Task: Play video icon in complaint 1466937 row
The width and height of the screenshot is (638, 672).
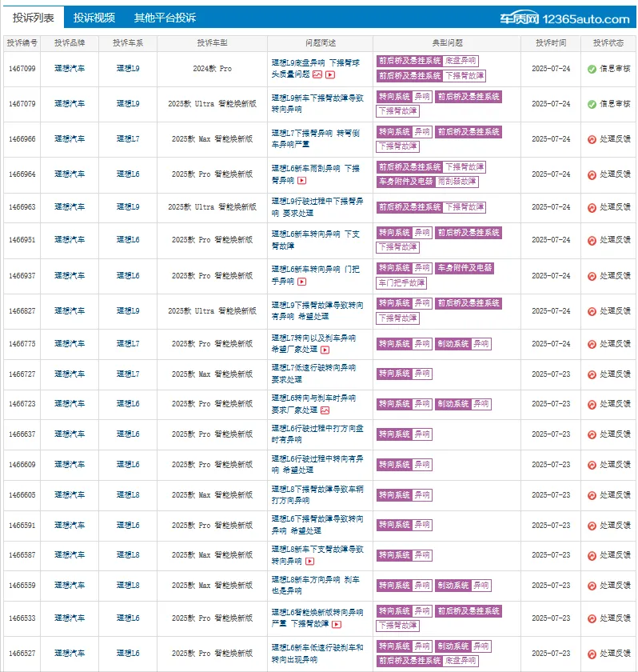Action: [x=302, y=282]
